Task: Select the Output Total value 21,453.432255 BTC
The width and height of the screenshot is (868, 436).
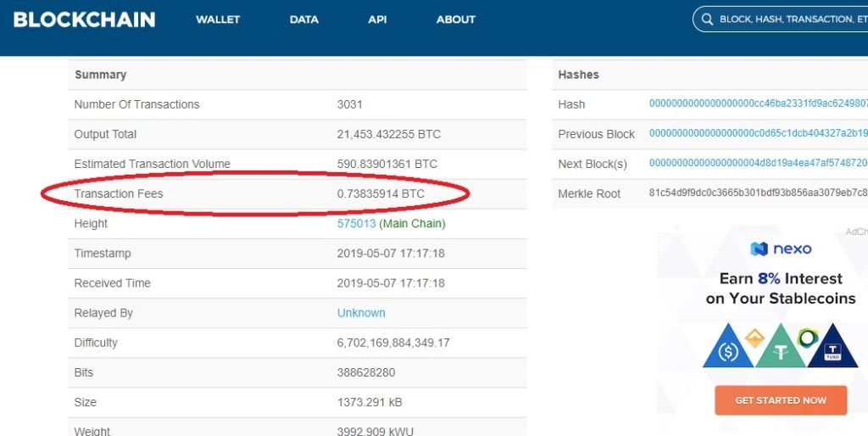Action: click(x=388, y=134)
